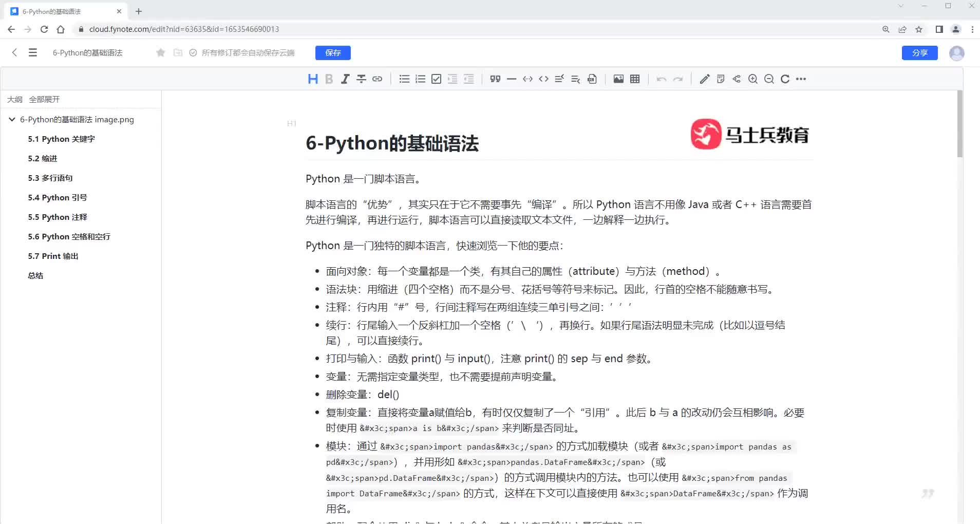Click the refresh icon in editor toolbar
980x524 pixels.
pos(785,79)
